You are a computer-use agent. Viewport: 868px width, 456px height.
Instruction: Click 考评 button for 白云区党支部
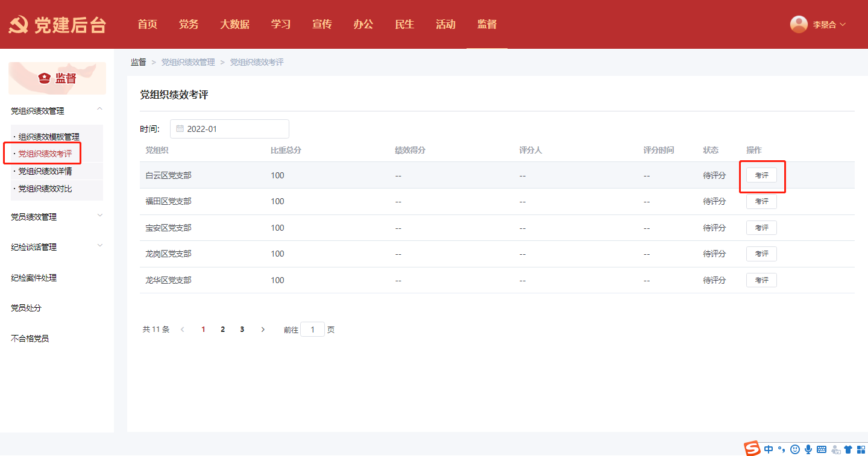tap(761, 175)
